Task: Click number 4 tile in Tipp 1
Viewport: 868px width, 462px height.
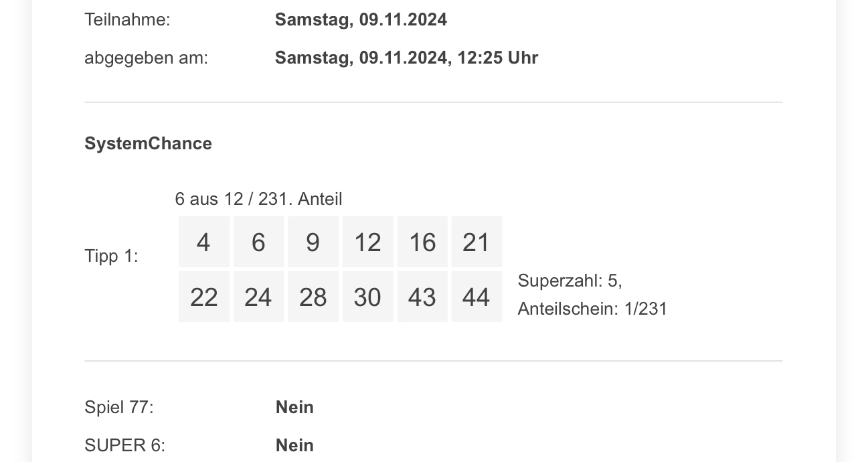Action: tap(204, 242)
